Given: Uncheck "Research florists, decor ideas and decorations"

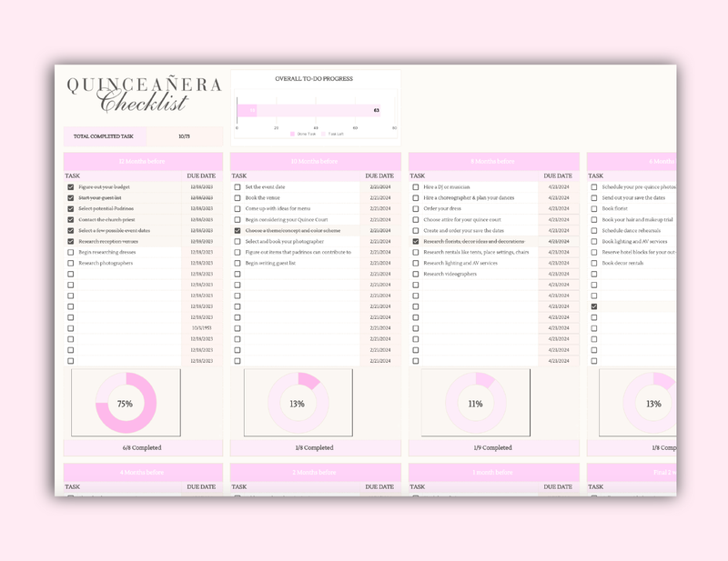Looking at the screenshot, I should 415,242.
